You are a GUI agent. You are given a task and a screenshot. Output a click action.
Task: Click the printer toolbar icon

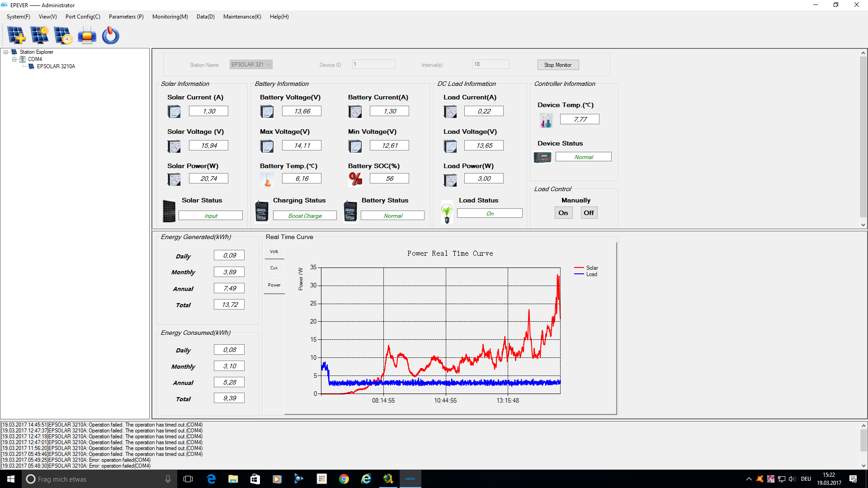[x=87, y=35]
